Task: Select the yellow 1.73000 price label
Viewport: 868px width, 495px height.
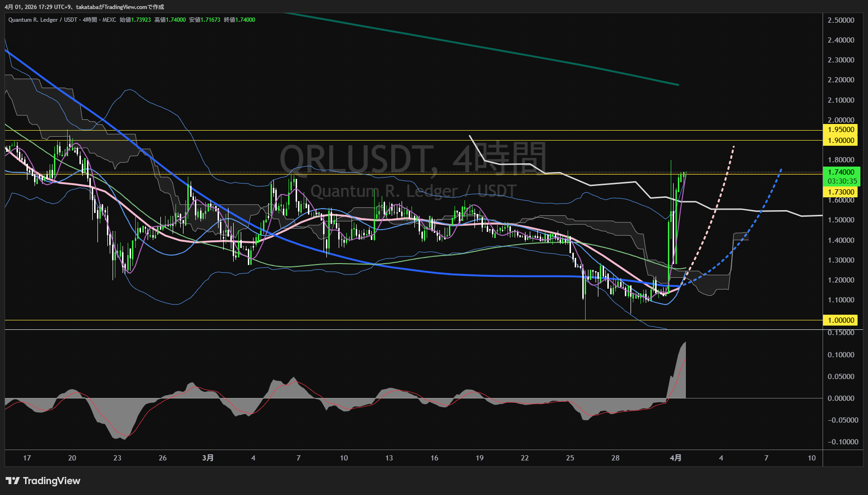Action: coord(841,192)
